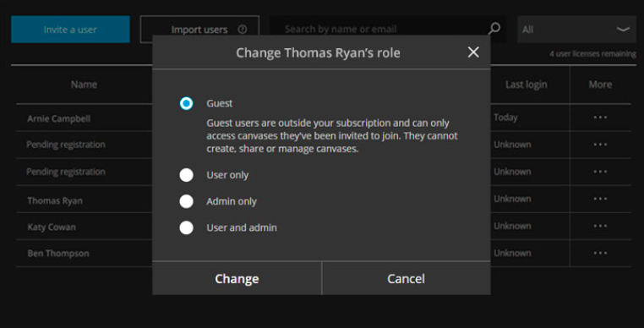Open more menu for second pending registration

coord(600,172)
